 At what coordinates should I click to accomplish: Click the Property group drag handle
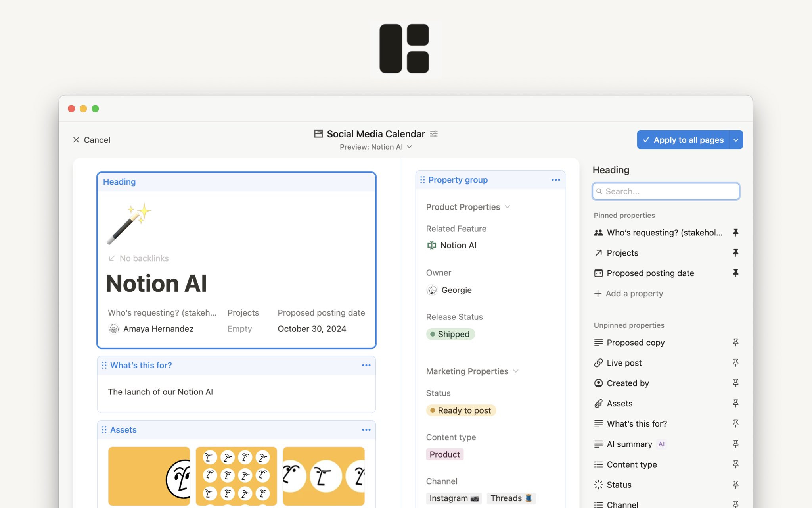(422, 180)
